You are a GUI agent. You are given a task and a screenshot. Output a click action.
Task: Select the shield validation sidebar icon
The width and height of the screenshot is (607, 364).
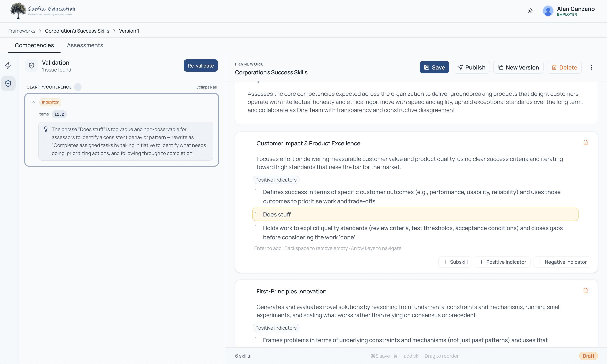[x=8, y=83]
